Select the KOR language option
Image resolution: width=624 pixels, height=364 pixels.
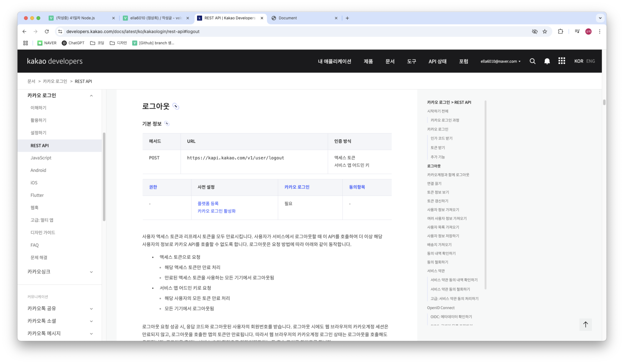tap(579, 61)
